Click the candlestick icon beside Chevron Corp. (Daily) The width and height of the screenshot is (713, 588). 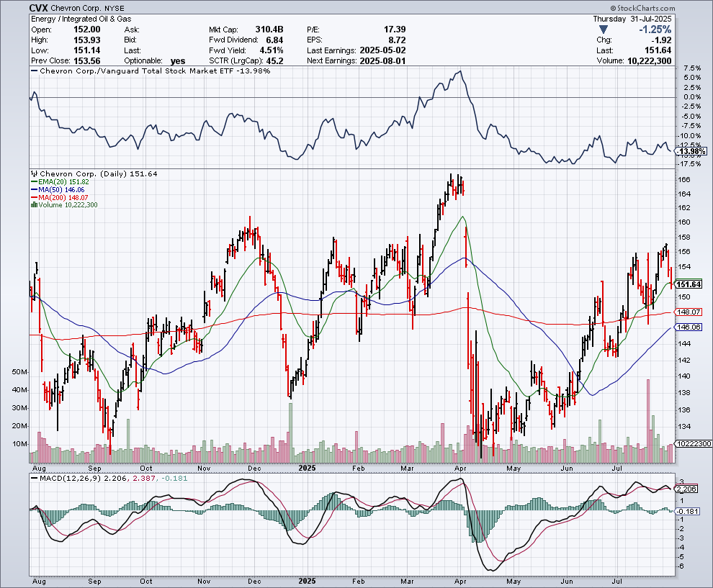(x=35, y=173)
